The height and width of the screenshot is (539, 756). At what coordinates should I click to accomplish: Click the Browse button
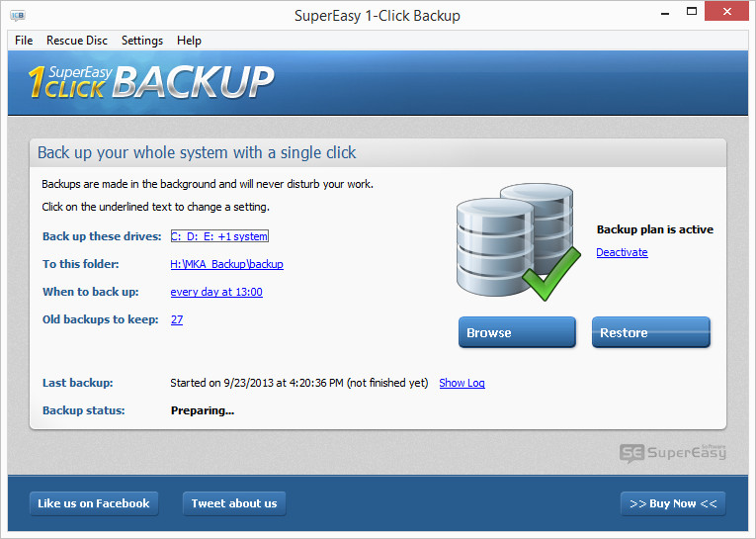pyautogui.click(x=517, y=332)
